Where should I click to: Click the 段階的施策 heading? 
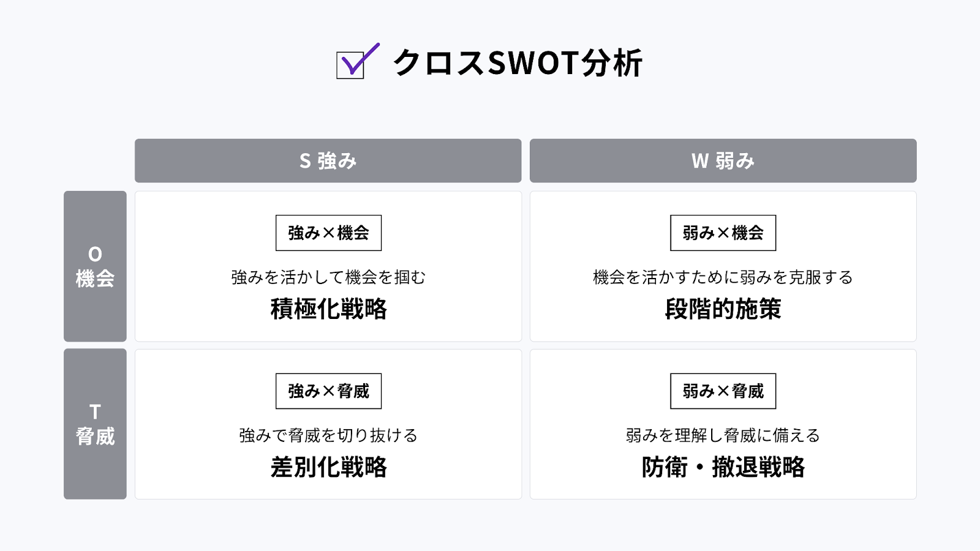[723, 309]
